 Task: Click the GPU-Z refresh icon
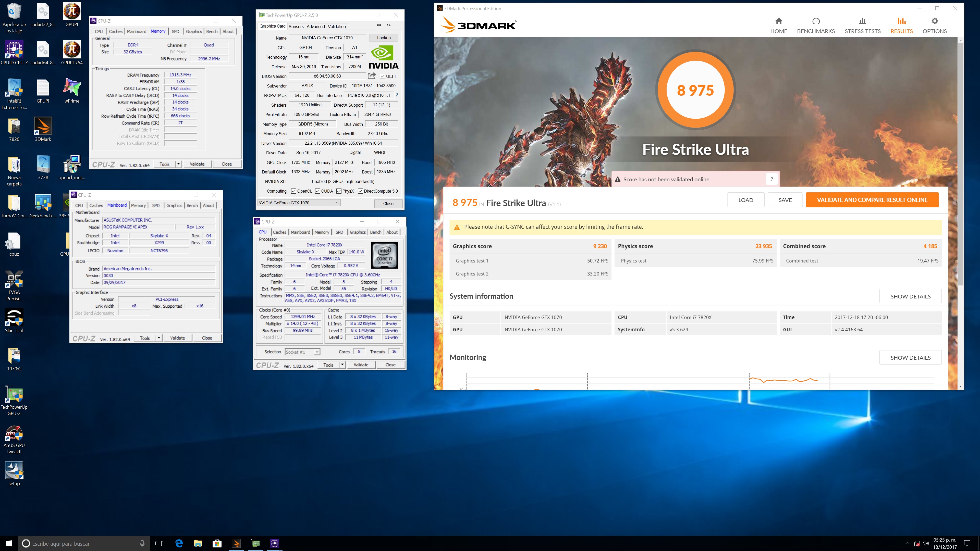(x=389, y=25)
